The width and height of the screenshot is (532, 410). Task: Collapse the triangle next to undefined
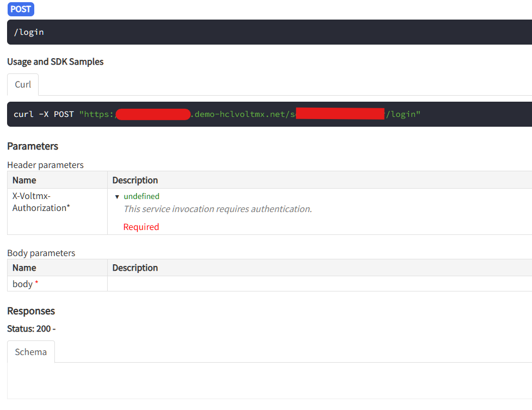117,197
